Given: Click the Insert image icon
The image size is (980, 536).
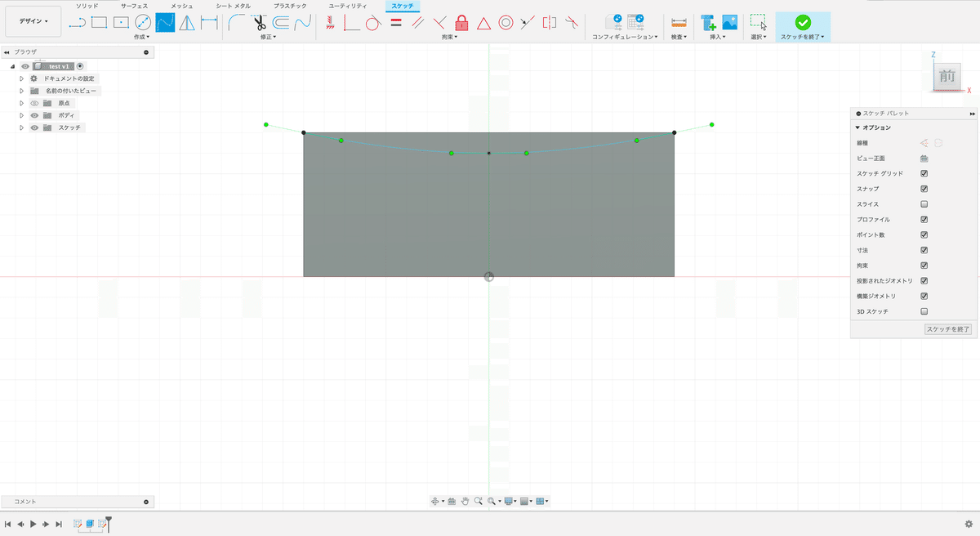Looking at the screenshot, I should point(729,23).
